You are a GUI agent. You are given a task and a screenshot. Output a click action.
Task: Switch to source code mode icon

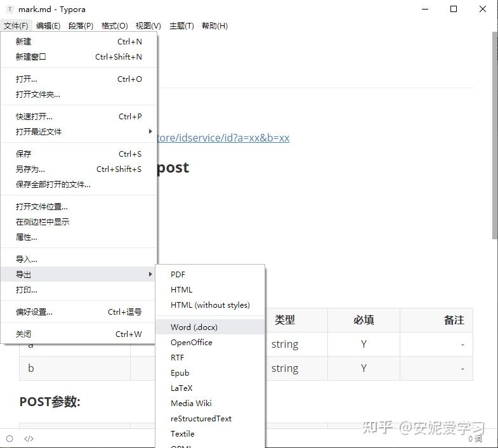pyautogui.click(x=29, y=438)
